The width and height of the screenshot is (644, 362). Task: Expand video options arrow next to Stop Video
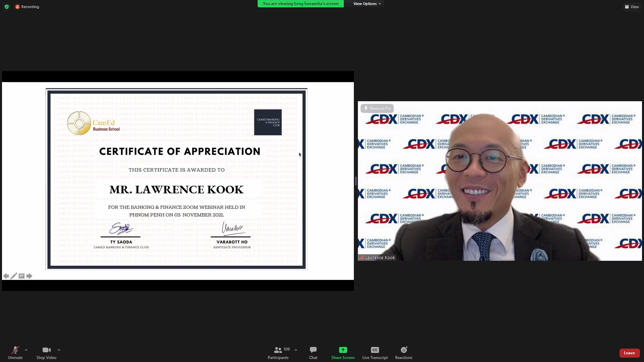(59, 350)
